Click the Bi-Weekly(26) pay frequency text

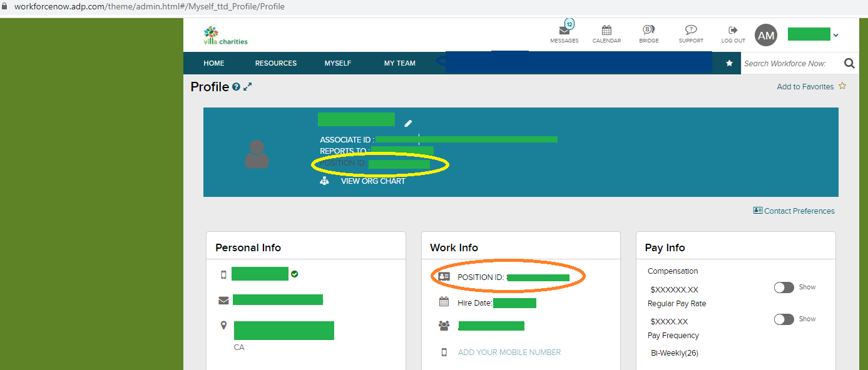[675, 353]
